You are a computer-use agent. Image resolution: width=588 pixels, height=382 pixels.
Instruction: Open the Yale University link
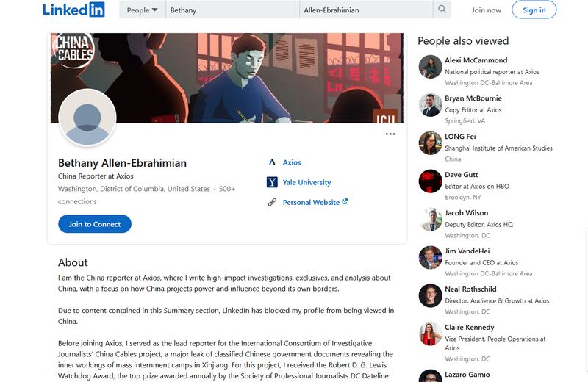click(306, 182)
